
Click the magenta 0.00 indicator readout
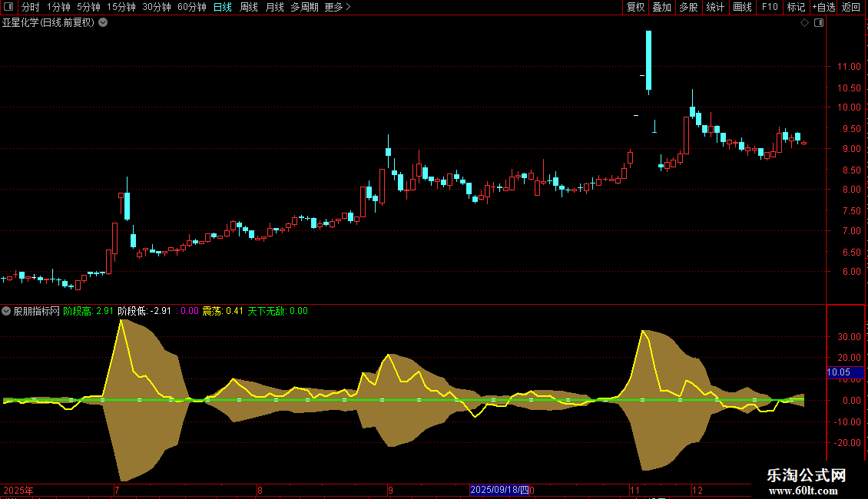point(189,311)
